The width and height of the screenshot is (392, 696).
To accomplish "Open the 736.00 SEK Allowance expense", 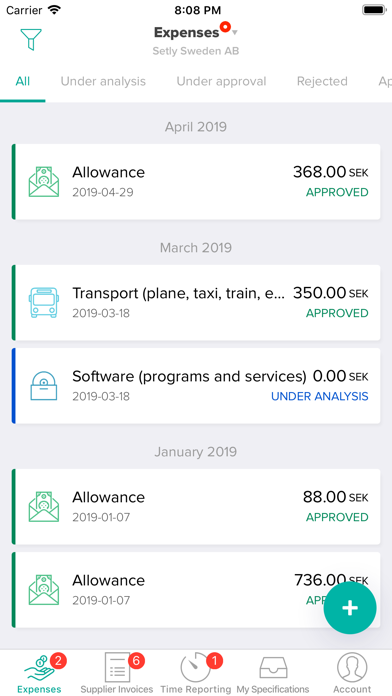I will (196, 590).
